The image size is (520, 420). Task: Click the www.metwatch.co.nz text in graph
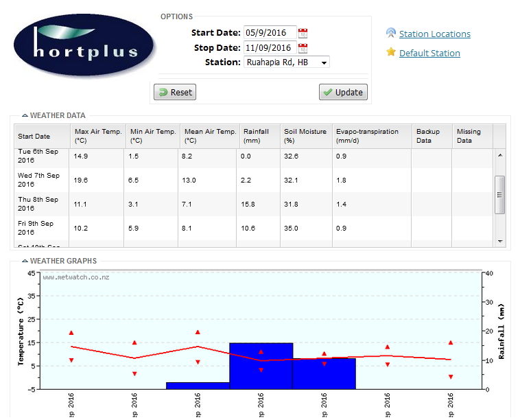click(76, 277)
